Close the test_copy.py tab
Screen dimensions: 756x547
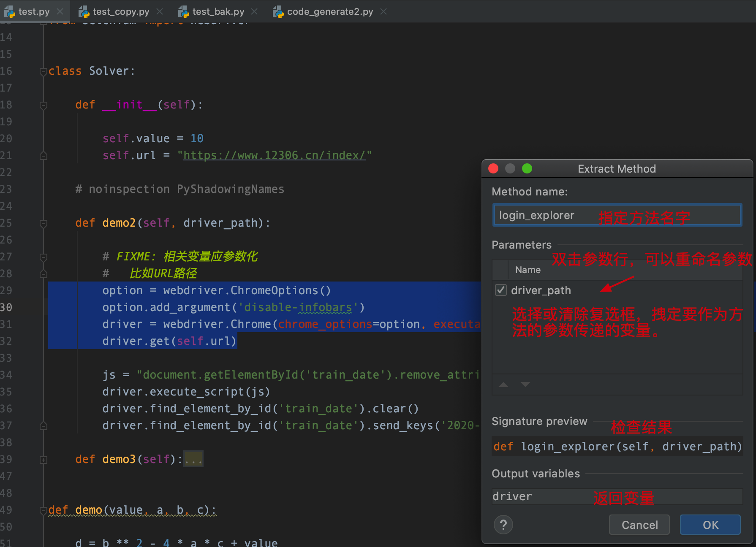[x=160, y=11]
